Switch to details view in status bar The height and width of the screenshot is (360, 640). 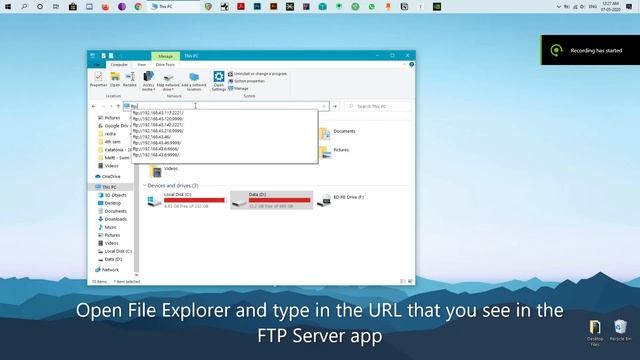coord(403,281)
